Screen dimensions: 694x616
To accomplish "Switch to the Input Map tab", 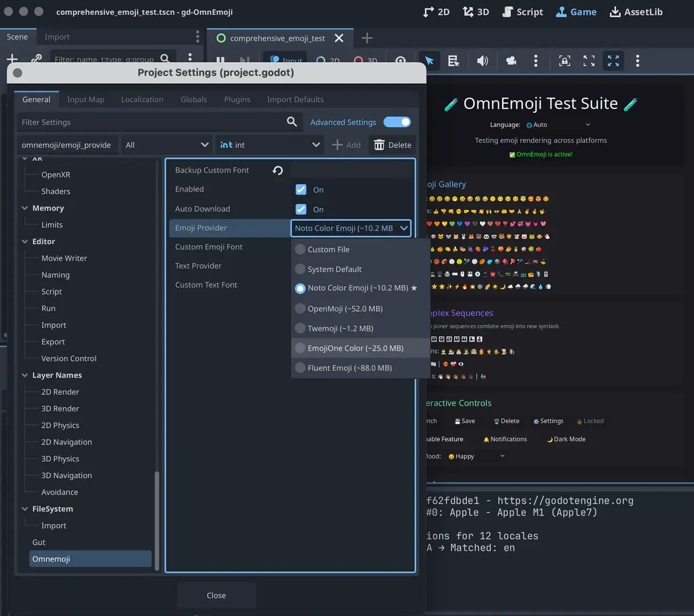I will [86, 99].
